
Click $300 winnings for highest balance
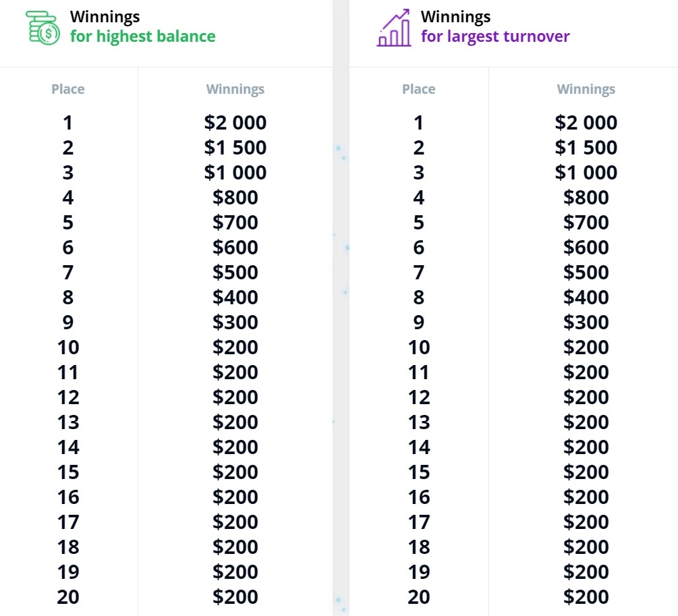pyautogui.click(x=235, y=323)
